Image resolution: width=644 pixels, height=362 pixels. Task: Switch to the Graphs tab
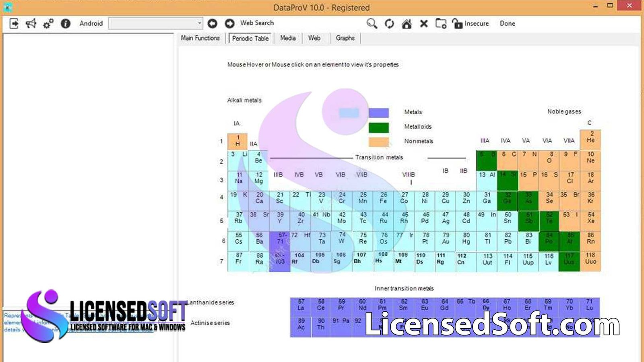point(345,38)
